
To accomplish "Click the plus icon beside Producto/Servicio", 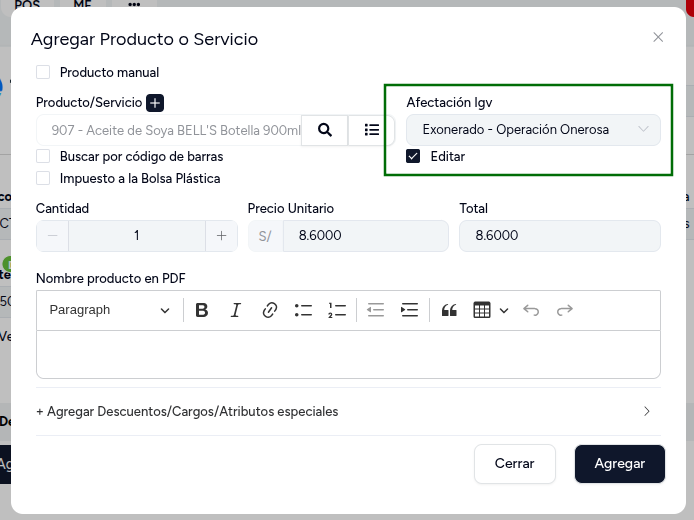I will (155, 103).
